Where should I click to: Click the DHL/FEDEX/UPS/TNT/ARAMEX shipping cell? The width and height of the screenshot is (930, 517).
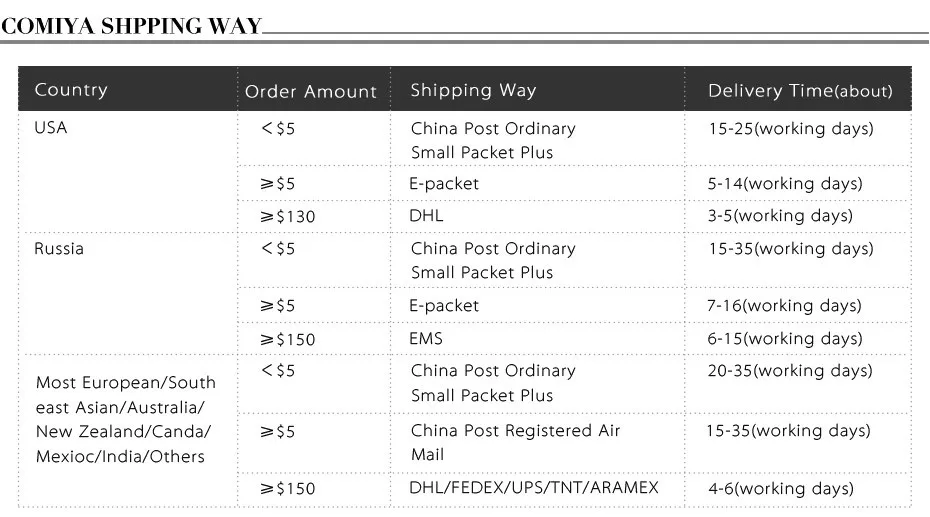[x=533, y=488]
